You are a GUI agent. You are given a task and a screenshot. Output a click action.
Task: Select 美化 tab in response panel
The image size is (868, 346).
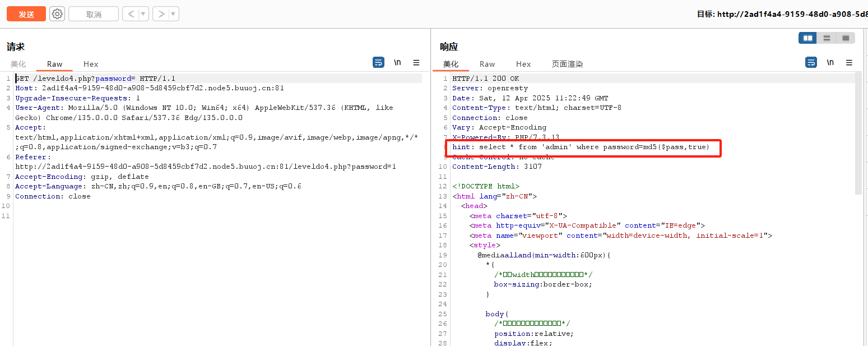(451, 64)
